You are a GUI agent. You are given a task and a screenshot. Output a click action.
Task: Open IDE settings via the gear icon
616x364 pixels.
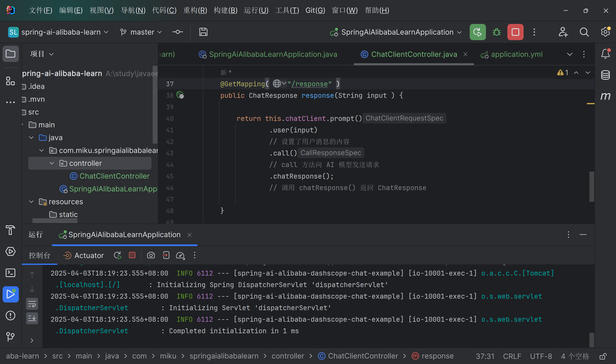(605, 32)
